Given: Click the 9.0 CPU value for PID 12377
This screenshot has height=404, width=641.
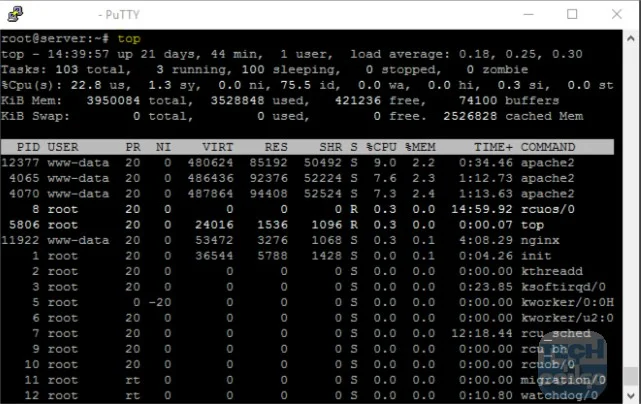Looking at the screenshot, I should pyautogui.click(x=385, y=163).
